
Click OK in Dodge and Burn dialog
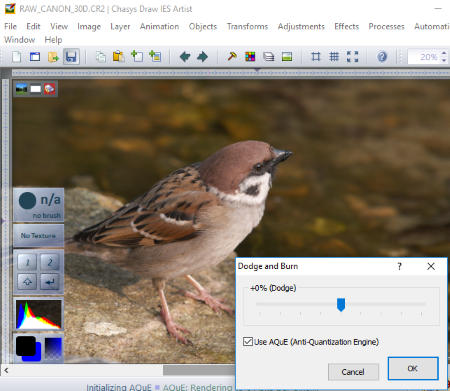(413, 368)
